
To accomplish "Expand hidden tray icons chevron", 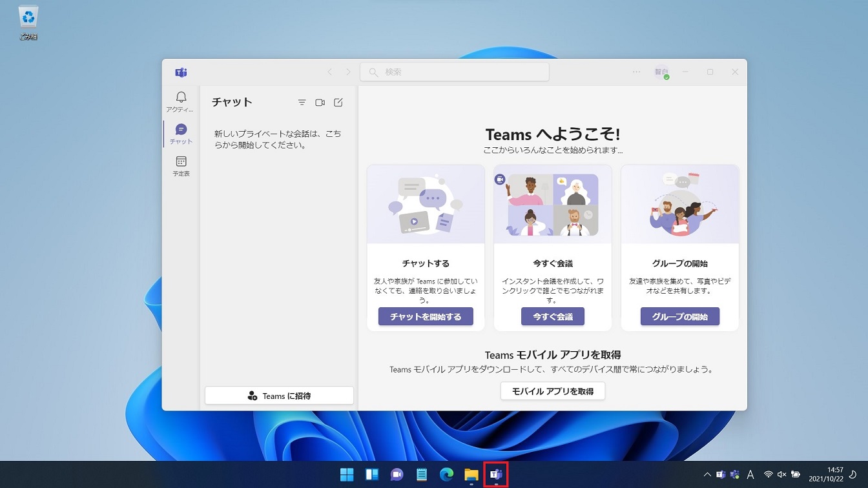I will (x=707, y=474).
